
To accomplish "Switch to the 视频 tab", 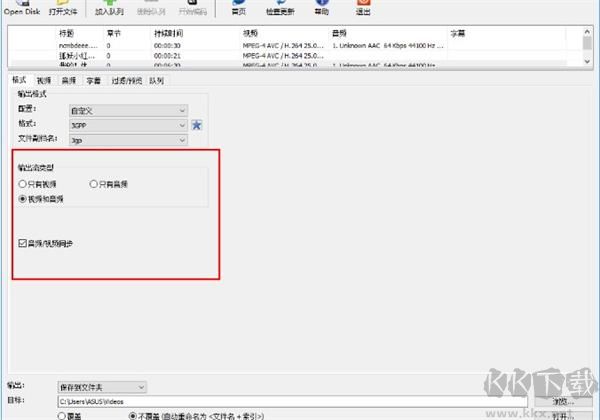I will (x=44, y=81).
